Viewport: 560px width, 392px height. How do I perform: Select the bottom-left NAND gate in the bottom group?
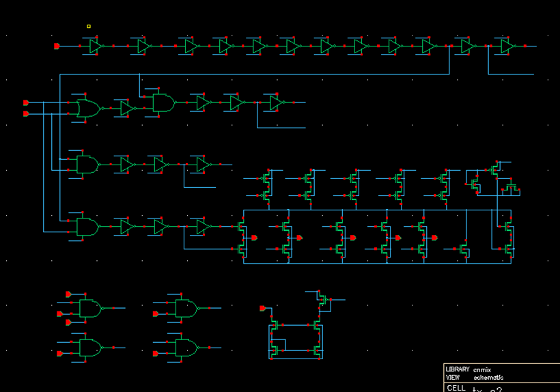click(x=89, y=348)
